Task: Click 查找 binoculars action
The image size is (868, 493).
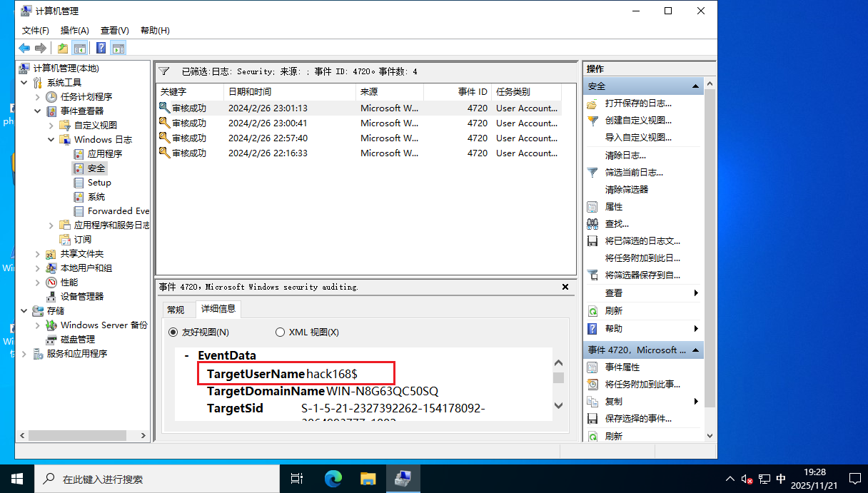Action: click(x=617, y=224)
